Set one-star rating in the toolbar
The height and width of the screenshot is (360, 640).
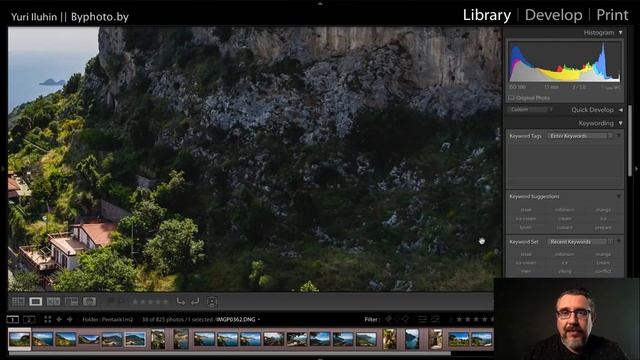(x=135, y=302)
